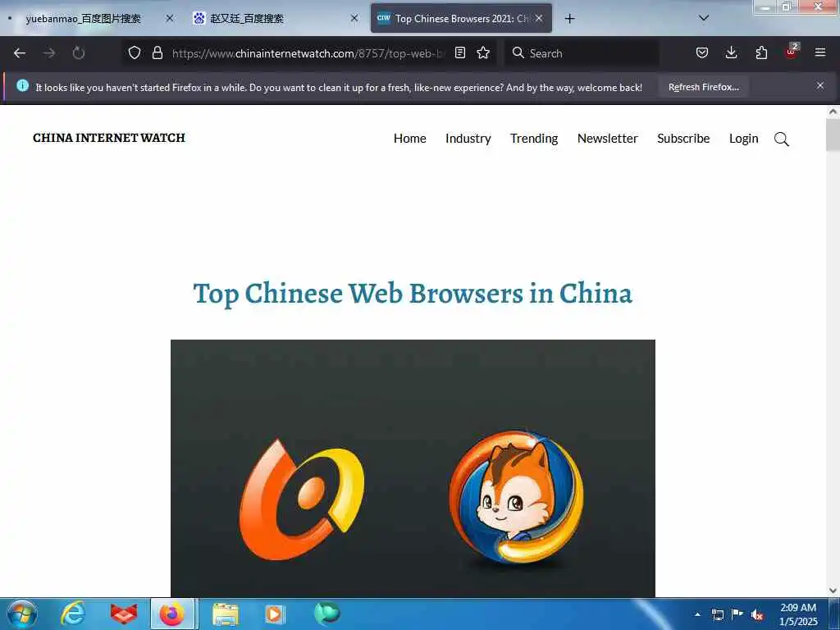Show site security info via padlock icon
Viewport: 840px width, 630px height.
157,52
